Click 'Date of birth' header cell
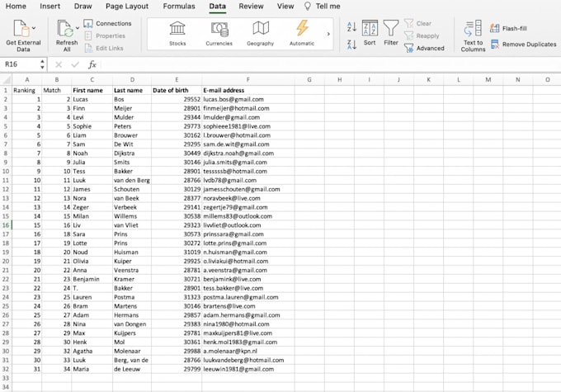Screen dimensions: 561x392 tap(177, 90)
